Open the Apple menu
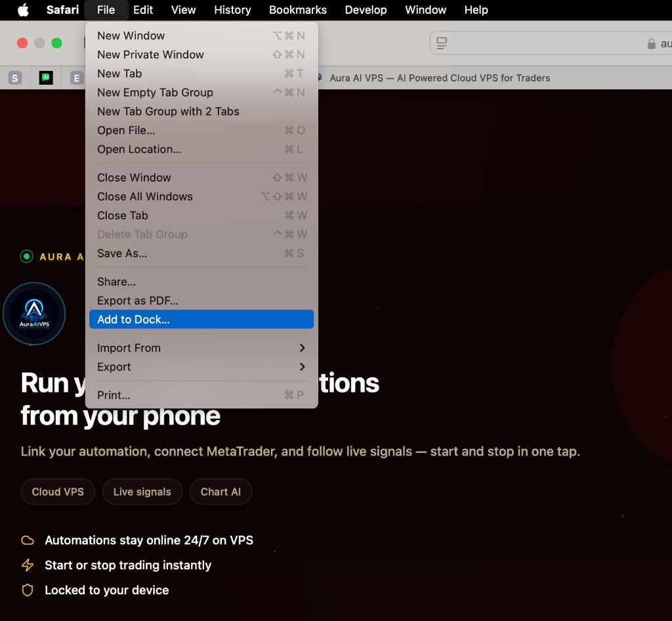This screenshot has height=621, width=672. click(23, 10)
